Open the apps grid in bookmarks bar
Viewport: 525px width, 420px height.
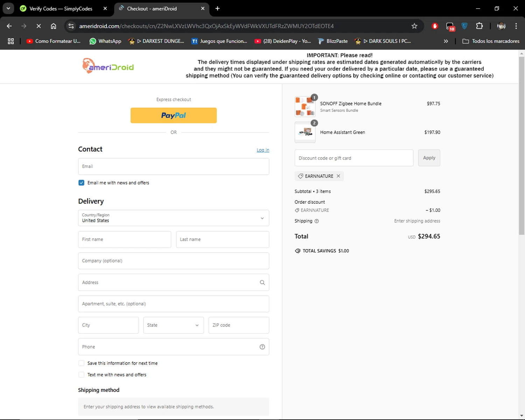tap(11, 41)
